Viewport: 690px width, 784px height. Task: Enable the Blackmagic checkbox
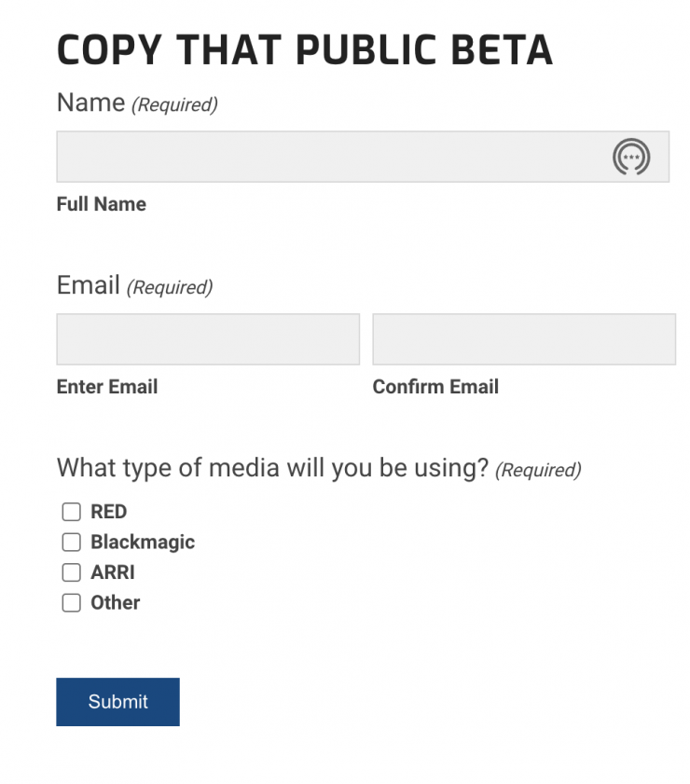click(72, 543)
